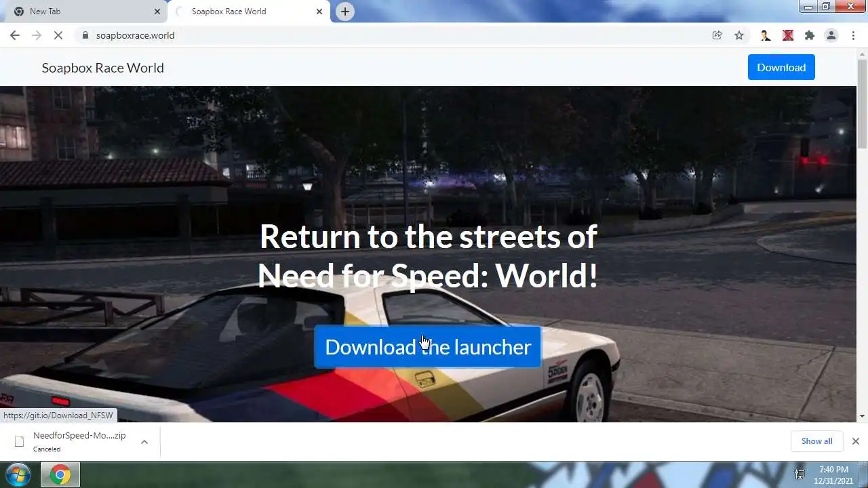Image resolution: width=868 pixels, height=488 pixels.
Task: Click the browser forward arrow
Action: (37, 35)
